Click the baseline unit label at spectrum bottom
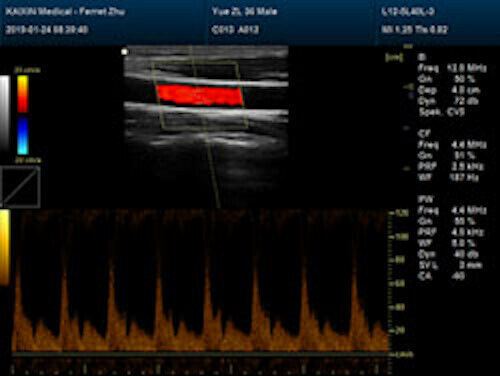Image resolution: width=500 pixels, height=376 pixels. pyautogui.click(x=403, y=354)
